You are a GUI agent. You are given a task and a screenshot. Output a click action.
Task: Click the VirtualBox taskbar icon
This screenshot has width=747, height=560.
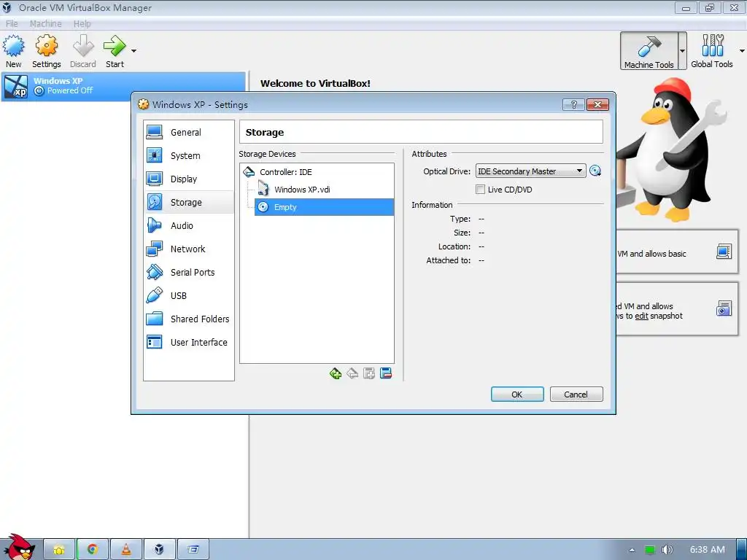(x=160, y=550)
